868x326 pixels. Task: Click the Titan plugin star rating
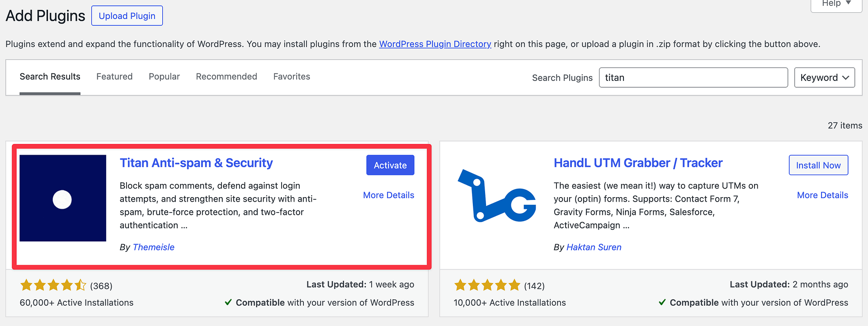click(x=53, y=285)
